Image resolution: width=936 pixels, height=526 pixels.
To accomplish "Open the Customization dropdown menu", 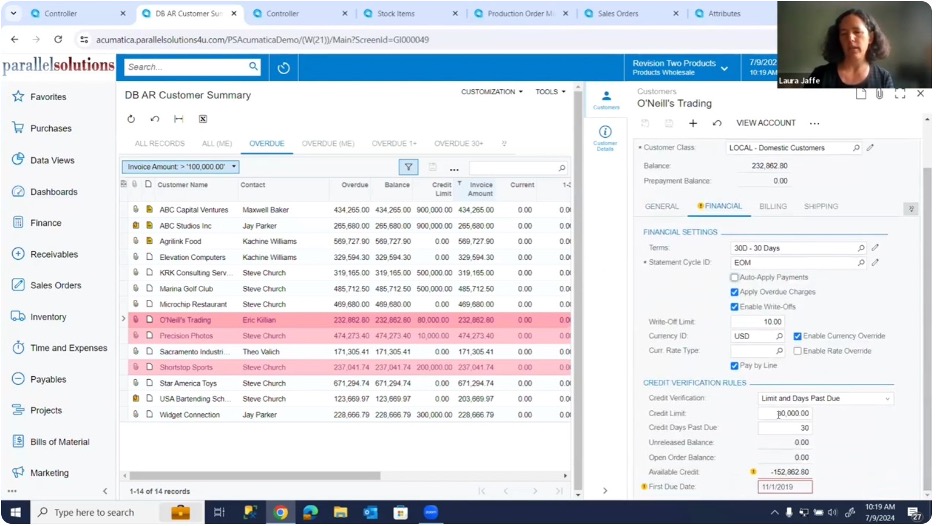I will [x=491, y=92].
